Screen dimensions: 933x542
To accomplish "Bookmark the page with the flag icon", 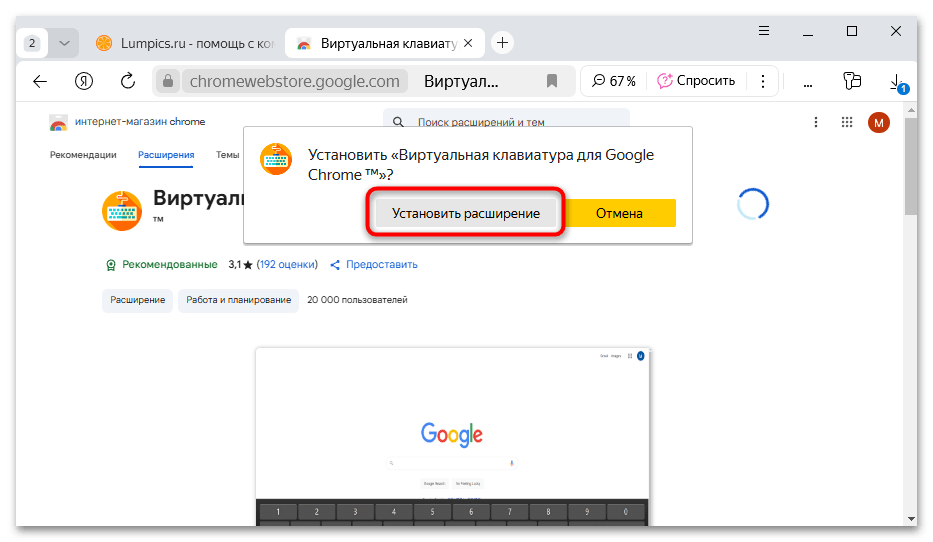I will [x=552, y=81].
